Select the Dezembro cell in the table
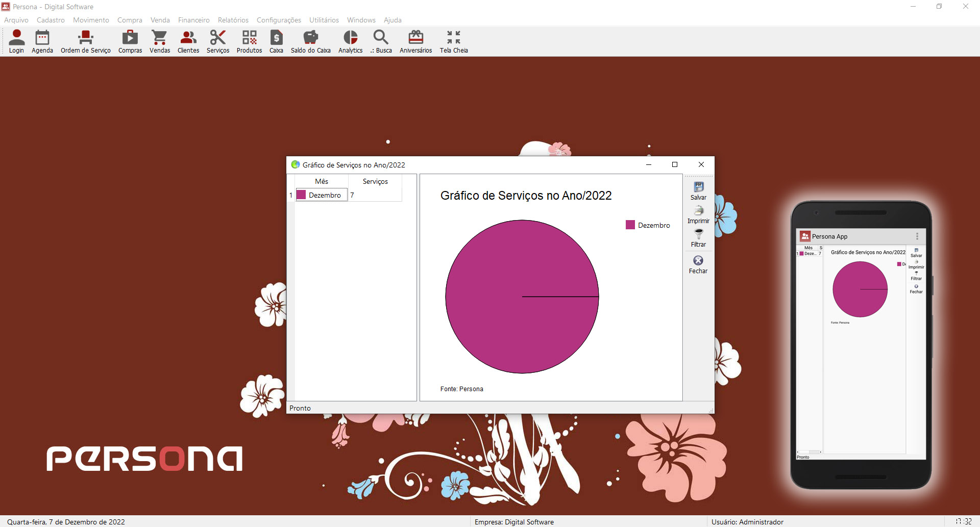The width and height of the screenshot is (980, 527). coord(322,195)
